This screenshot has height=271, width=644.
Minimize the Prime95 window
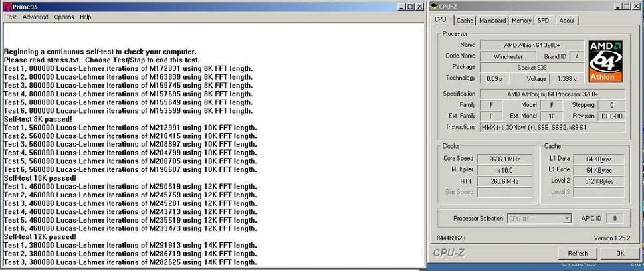pos(401,7)
